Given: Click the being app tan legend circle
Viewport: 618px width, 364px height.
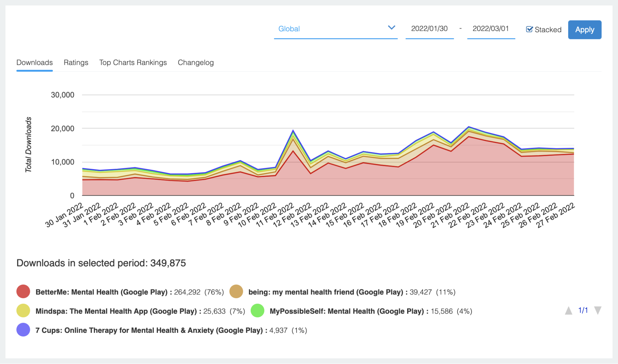Looking at the screenshot, I should [x=236, y=291].
